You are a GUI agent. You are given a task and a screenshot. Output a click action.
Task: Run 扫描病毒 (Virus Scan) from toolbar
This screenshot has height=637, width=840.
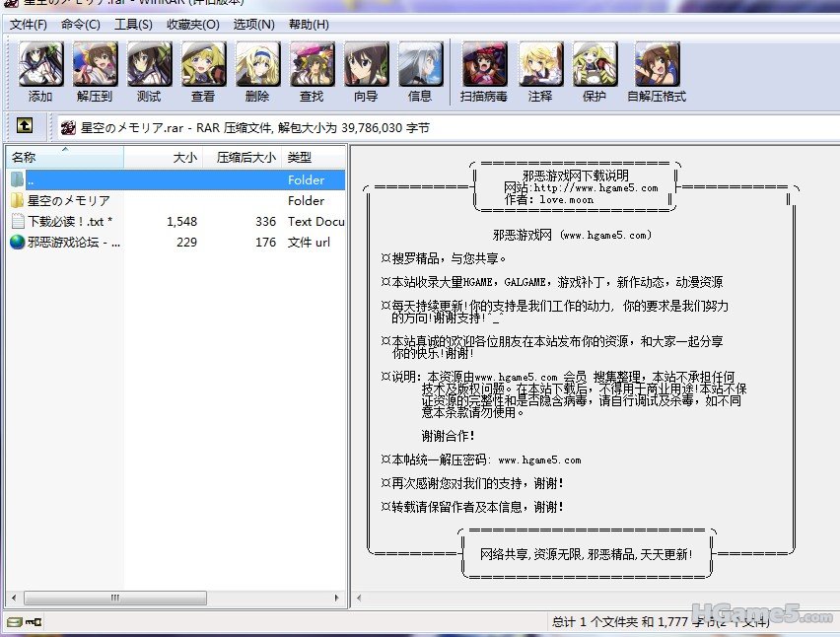[x=484, y=71]
